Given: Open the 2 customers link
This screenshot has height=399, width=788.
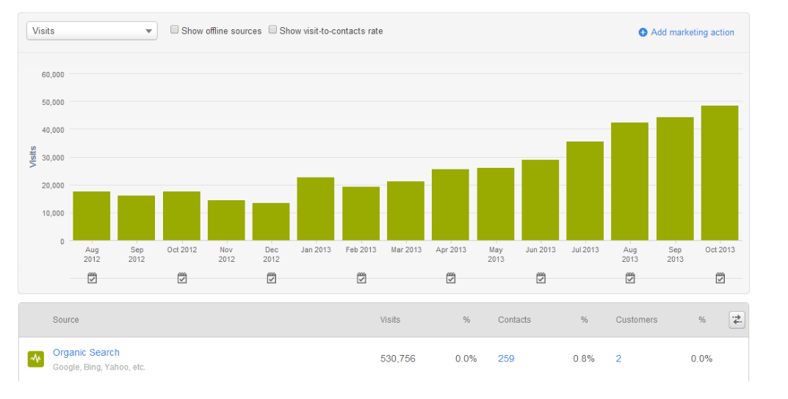Looking at the screenshot, I should pyautogui.click(x=619, y=359).
